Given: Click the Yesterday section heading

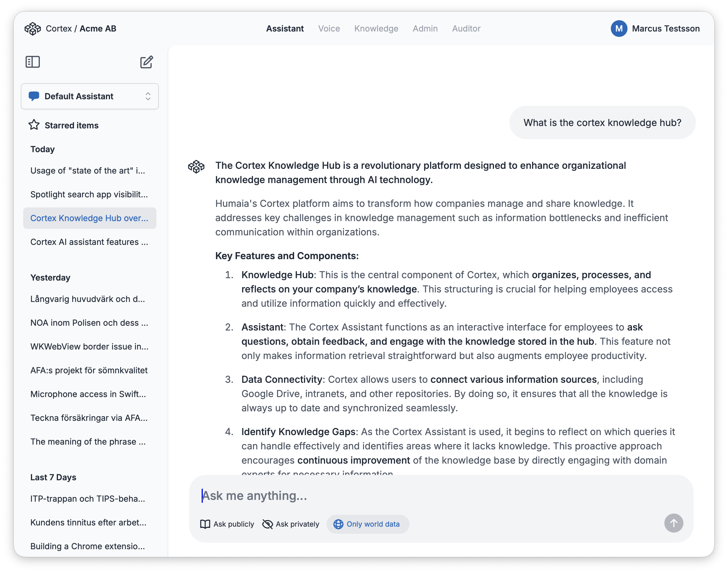Looking at the screenshot, I should click(50, 278).
